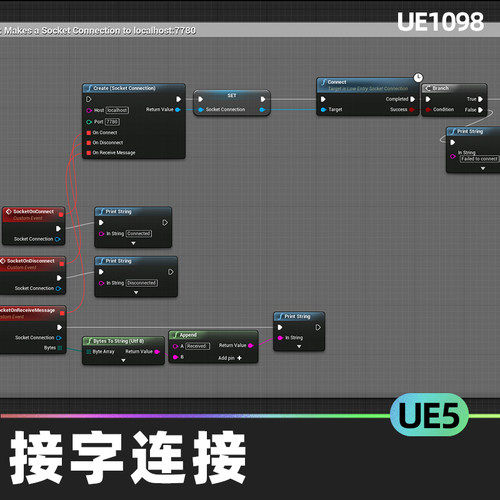
Task: Click exec input pin of Connected Print String
Action: (101, 223)
